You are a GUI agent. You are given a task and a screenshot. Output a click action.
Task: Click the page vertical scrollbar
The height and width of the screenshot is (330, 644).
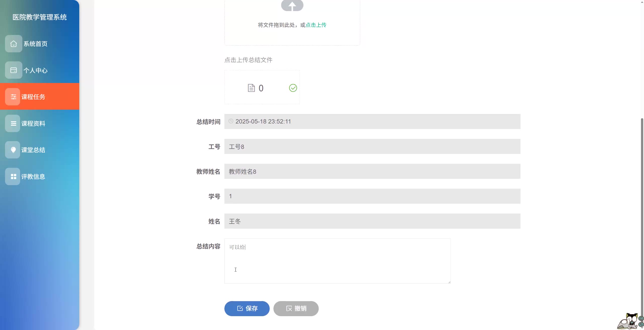click(x=642, y=201)
